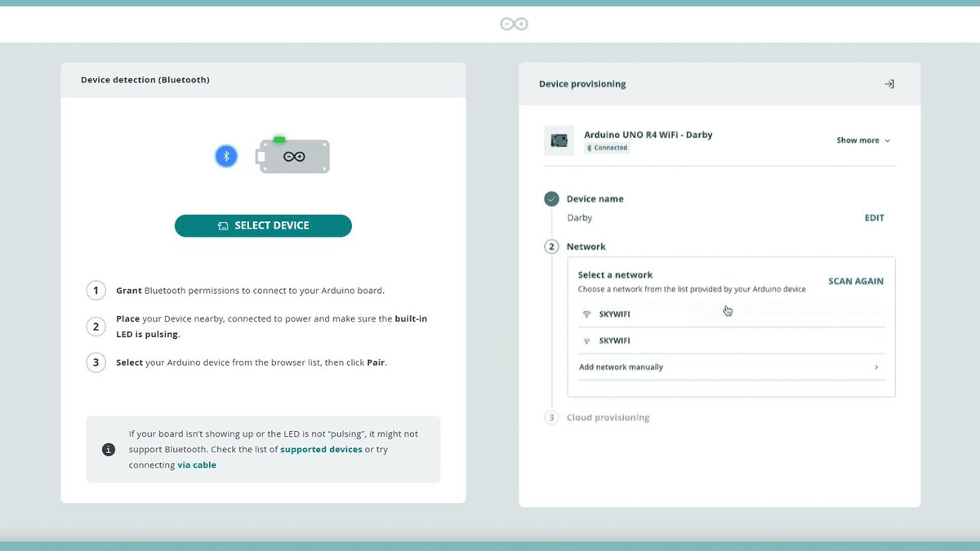
Task: Click the Network step heading
Action: [586, 247]
